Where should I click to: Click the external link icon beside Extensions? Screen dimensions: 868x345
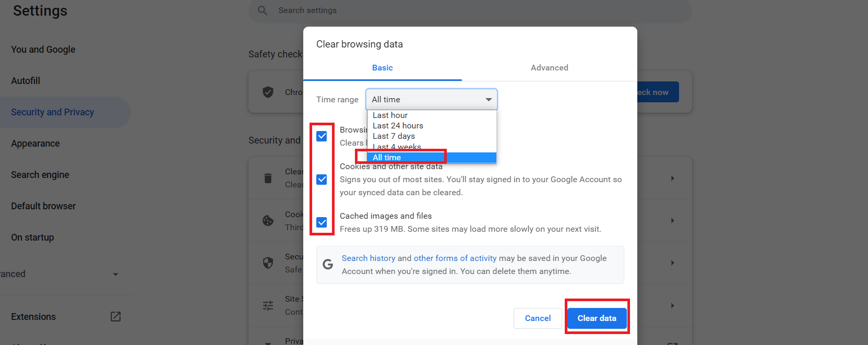[x=116, y=317]
